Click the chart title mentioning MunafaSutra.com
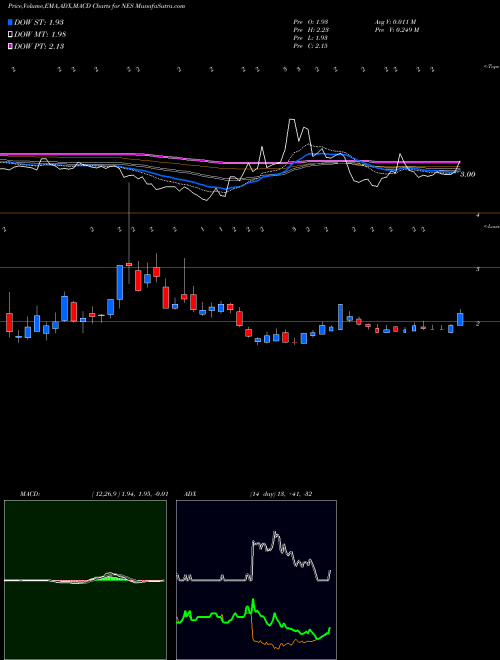This screenshot has width=500, height=660. point(96,6)
